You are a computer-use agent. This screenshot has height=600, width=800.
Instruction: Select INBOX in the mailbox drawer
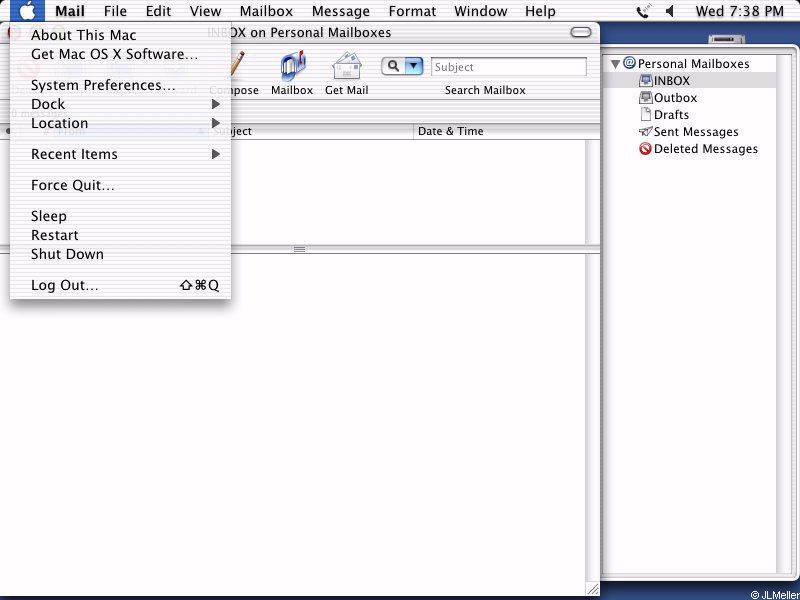coord(671,81)
